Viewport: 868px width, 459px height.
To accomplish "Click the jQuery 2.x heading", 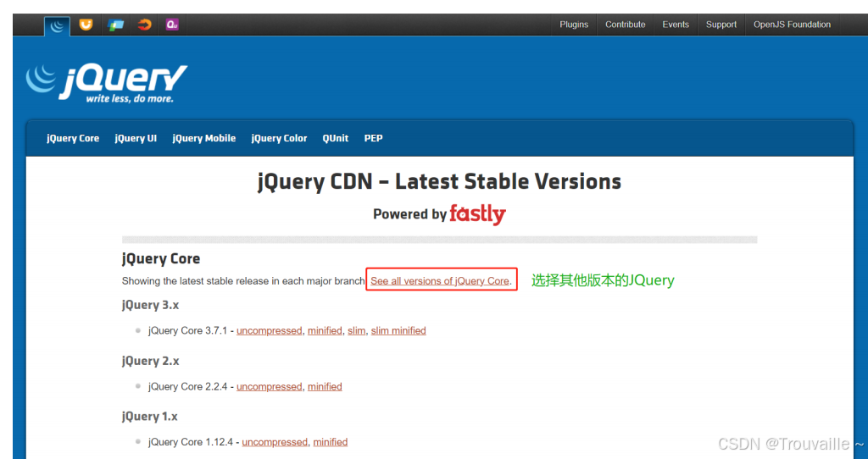I will coord(151,361).
